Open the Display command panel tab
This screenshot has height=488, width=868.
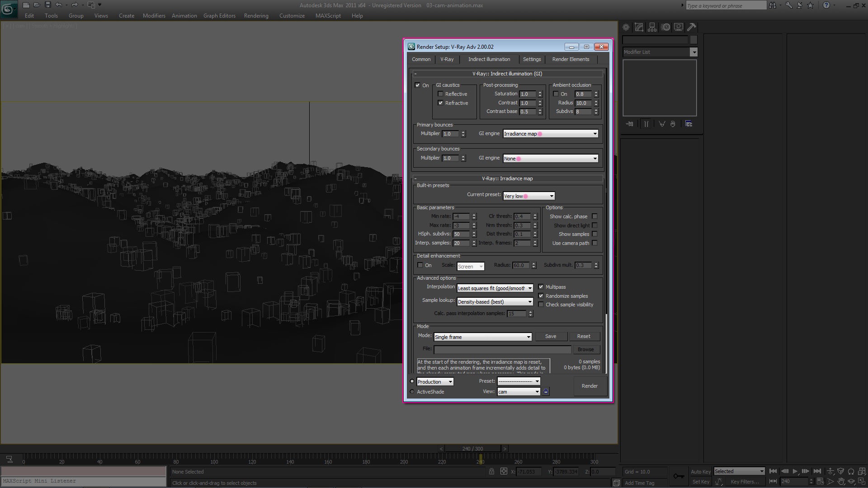679,27
